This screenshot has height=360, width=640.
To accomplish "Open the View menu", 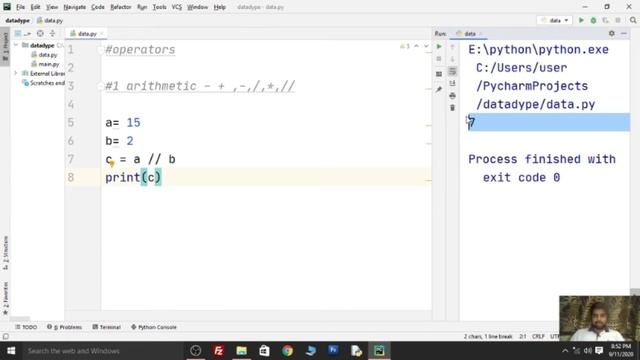I will point(52,7).
